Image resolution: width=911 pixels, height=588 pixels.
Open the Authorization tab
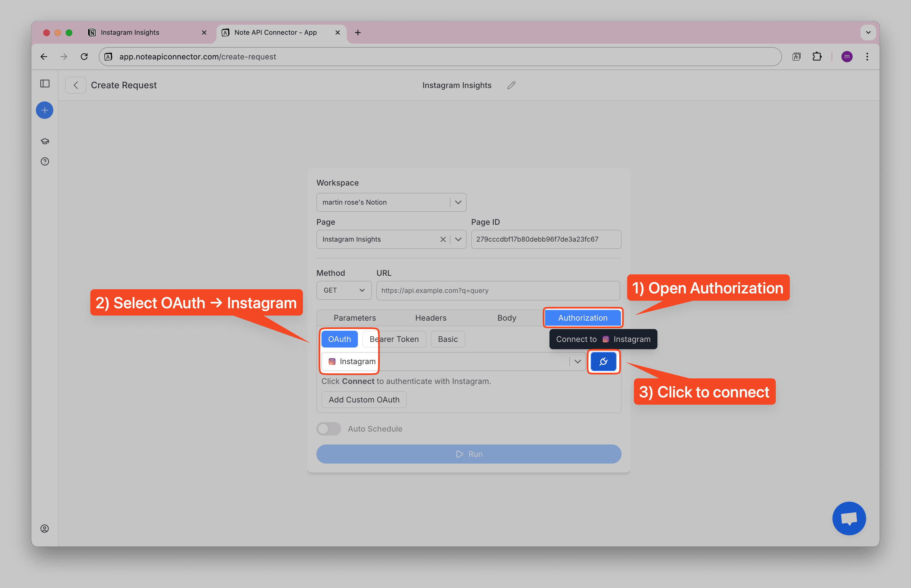pyautogui.click(x=583, y=318)
